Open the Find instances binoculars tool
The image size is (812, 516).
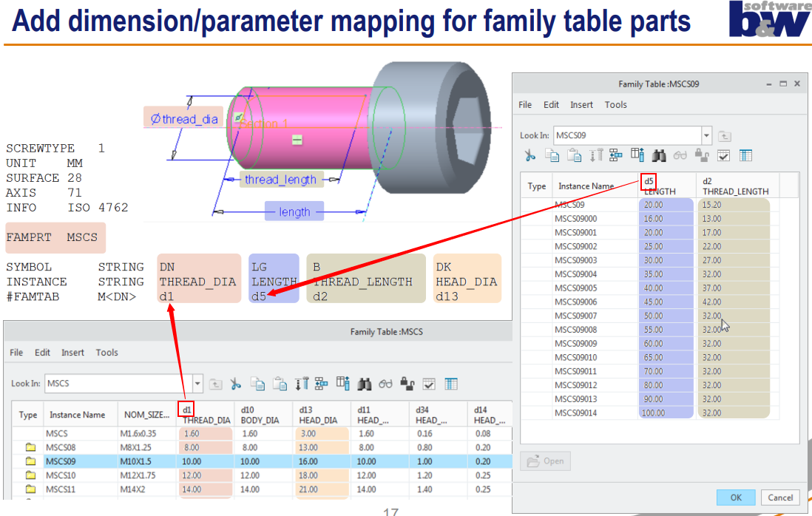pyautogui.click(x=657, y=155)
